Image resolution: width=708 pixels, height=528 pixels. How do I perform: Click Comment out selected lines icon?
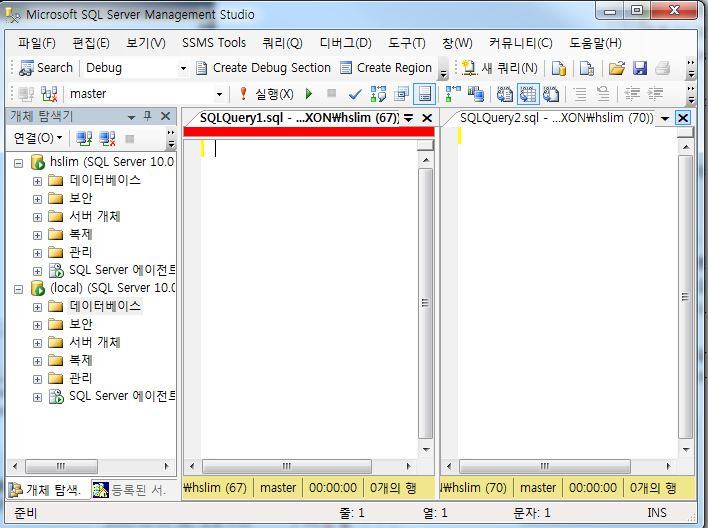coord(580,94)
